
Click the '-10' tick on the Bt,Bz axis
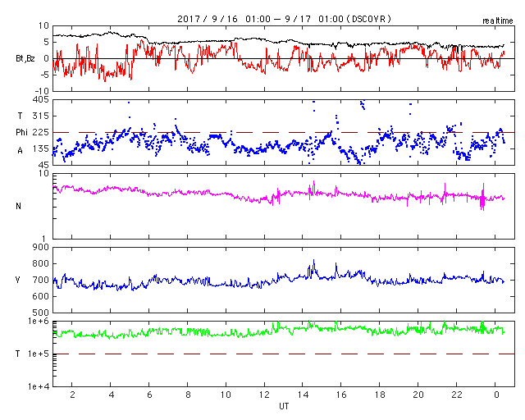(42, 91)
